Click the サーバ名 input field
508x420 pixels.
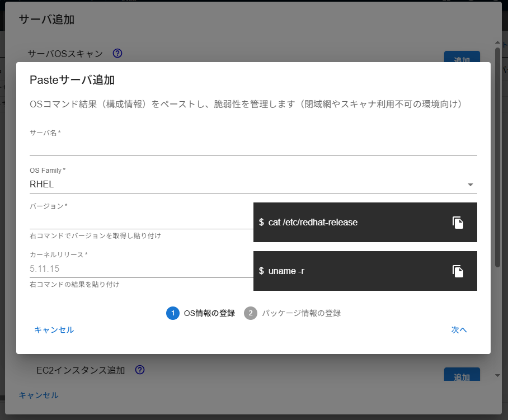(253, 147)
